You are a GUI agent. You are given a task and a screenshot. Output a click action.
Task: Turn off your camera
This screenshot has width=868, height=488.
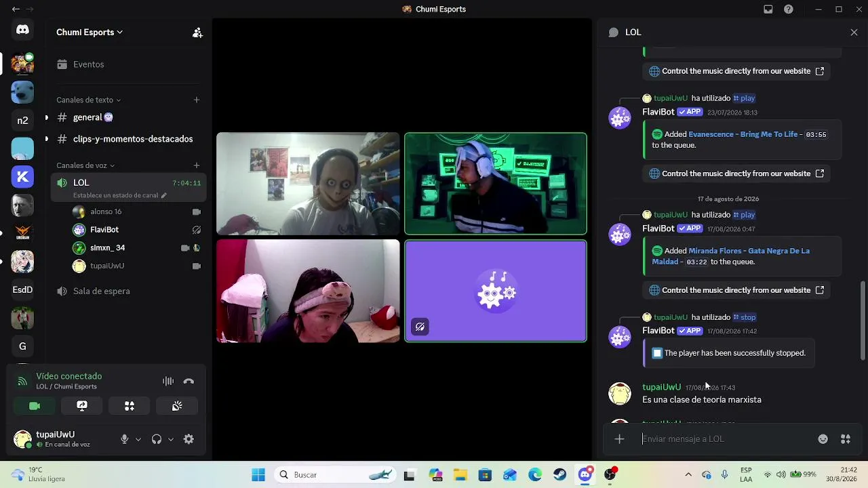[x=35, y=406]
